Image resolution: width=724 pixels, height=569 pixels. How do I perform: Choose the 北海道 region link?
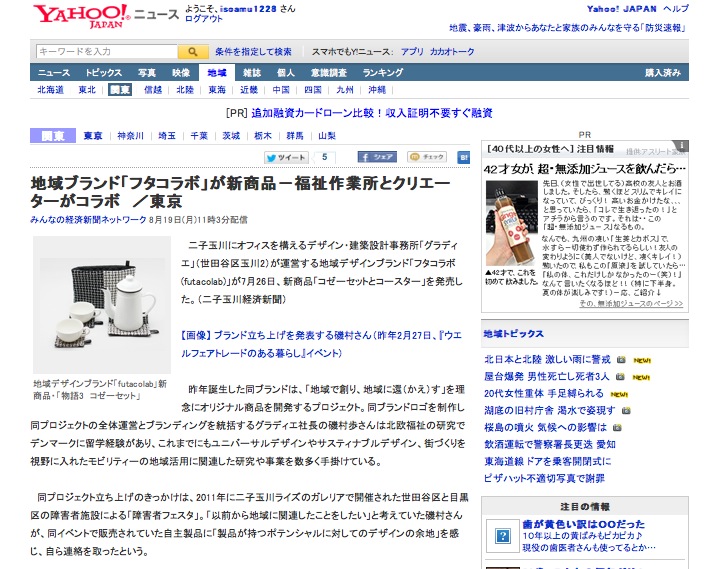tap(50, 90)
